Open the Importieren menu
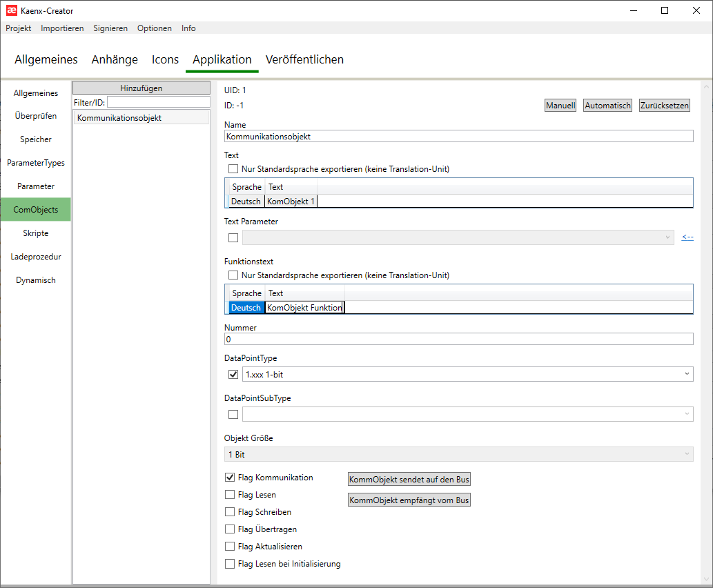The height and width of the screenshot is (588, 713). (x=62, y=28)
